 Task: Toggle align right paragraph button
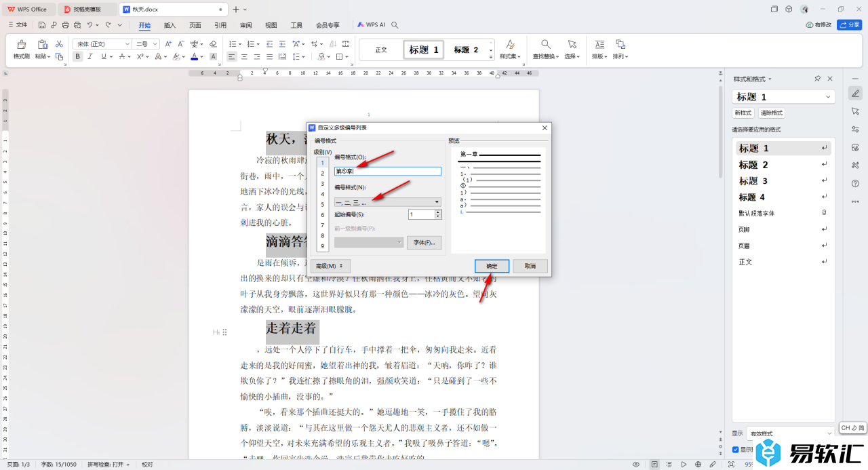(257, 57)
